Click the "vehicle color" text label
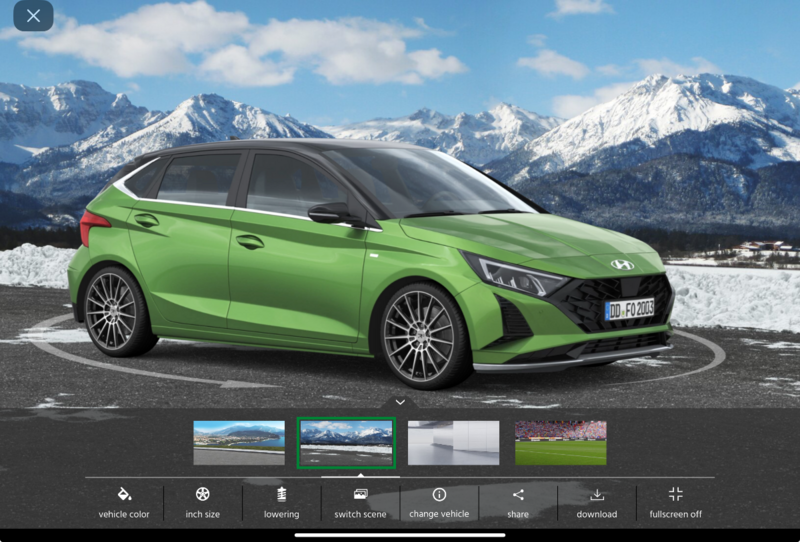This screenshot has width=800, height=542. point(124,514)
